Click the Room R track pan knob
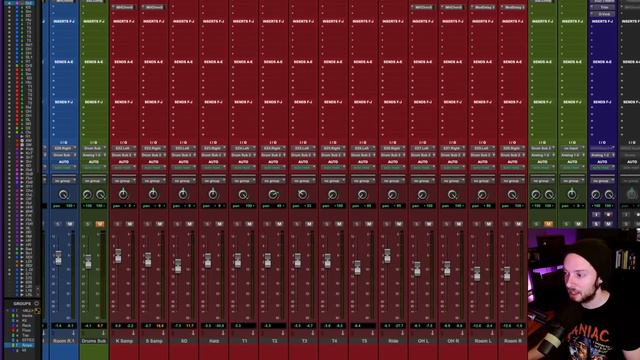The width and height of the screenshot is (640, 360). pyautogui.click(x=512, y=195)
